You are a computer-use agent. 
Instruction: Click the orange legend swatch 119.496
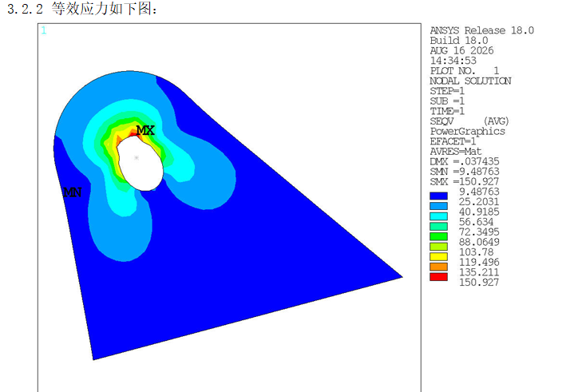438,267
